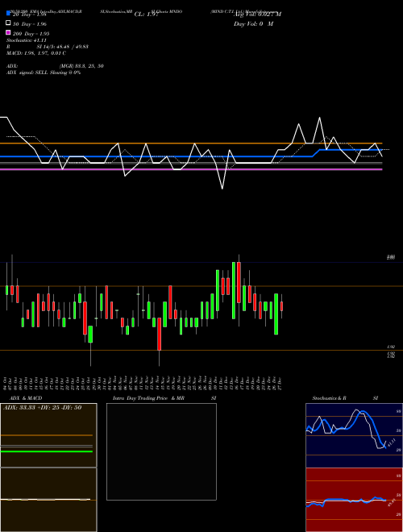Select the '200 Day = 1.95' label

pyautogui.click(x=31, y=34)
